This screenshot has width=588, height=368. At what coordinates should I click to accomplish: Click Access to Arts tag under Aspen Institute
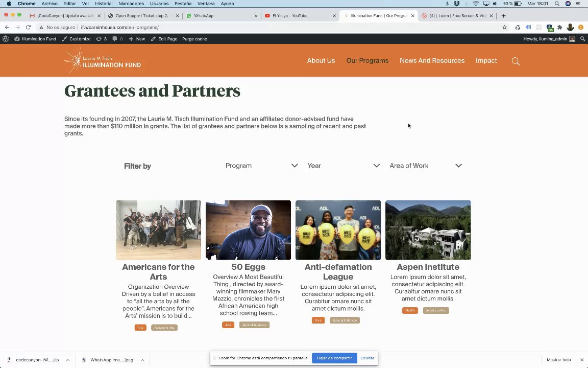[436, 311]
